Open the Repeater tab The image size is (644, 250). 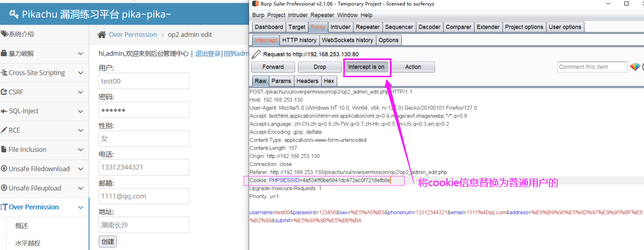(368, 27)
